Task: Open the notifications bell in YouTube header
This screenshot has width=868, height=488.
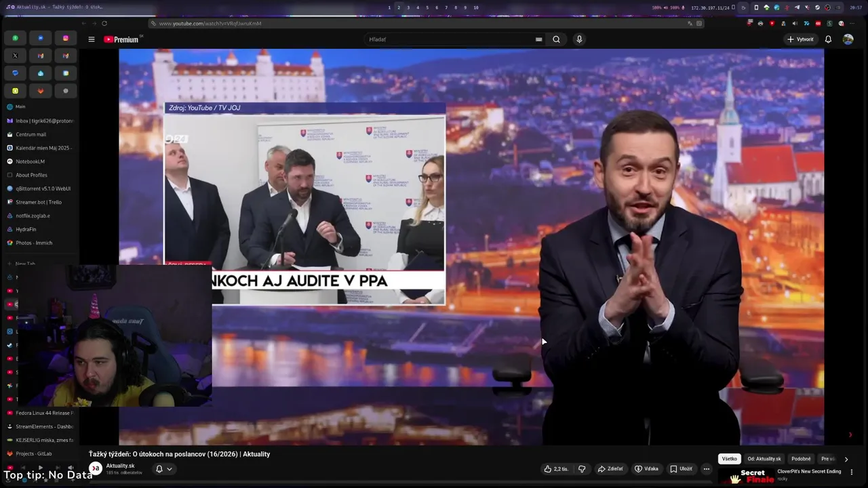Action: (x=828, y=39)
